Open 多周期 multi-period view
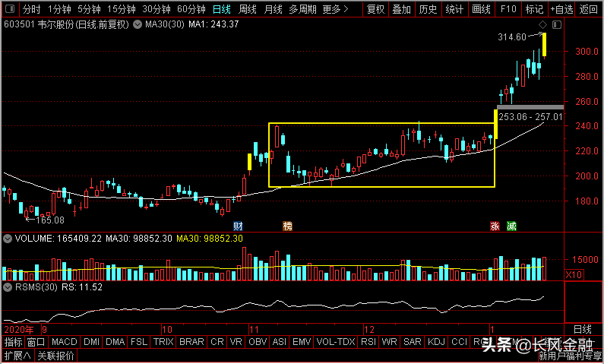604x364 pixels. (x=303, y=9)
